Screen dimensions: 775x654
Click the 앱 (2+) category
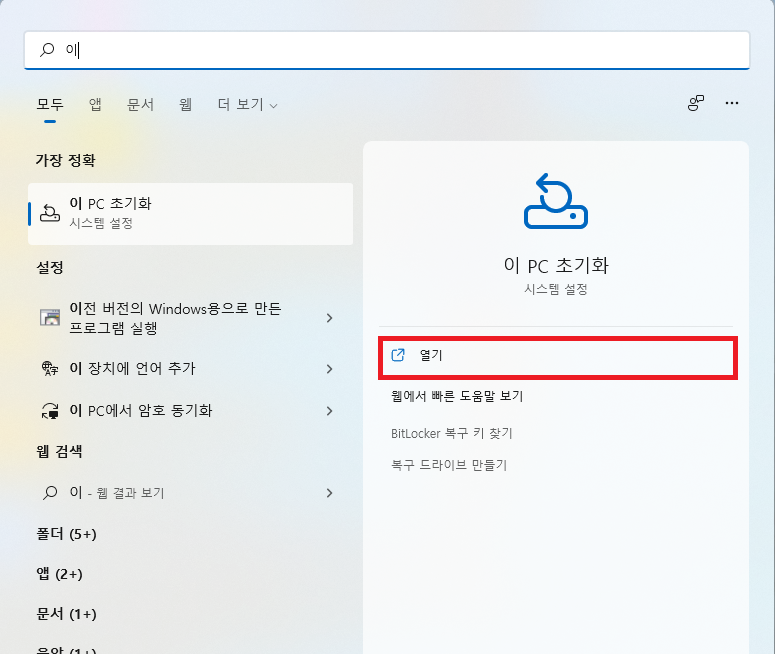[59, 574]
